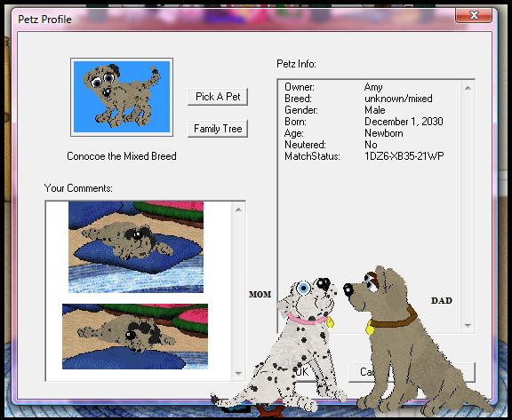Open the Family Tree
Viewport: 512px width, 420px height.
[218, 129]
